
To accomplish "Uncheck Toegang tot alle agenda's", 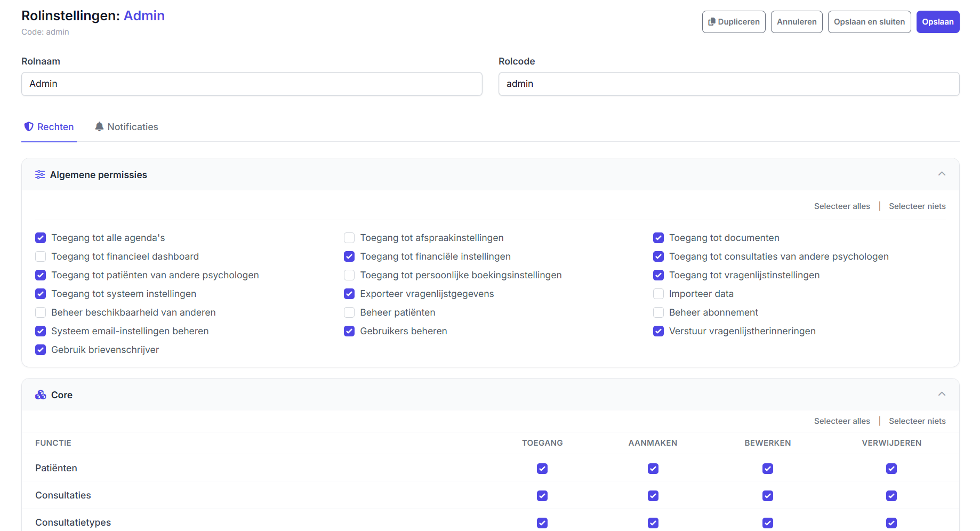I will 41,238.
